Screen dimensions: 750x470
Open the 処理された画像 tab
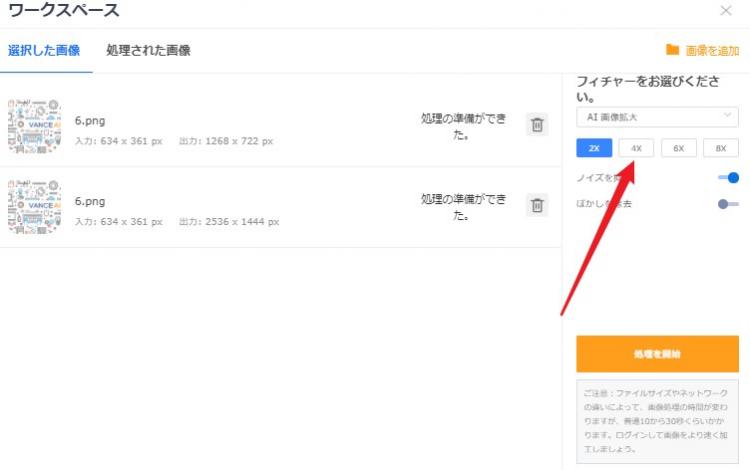148,50
